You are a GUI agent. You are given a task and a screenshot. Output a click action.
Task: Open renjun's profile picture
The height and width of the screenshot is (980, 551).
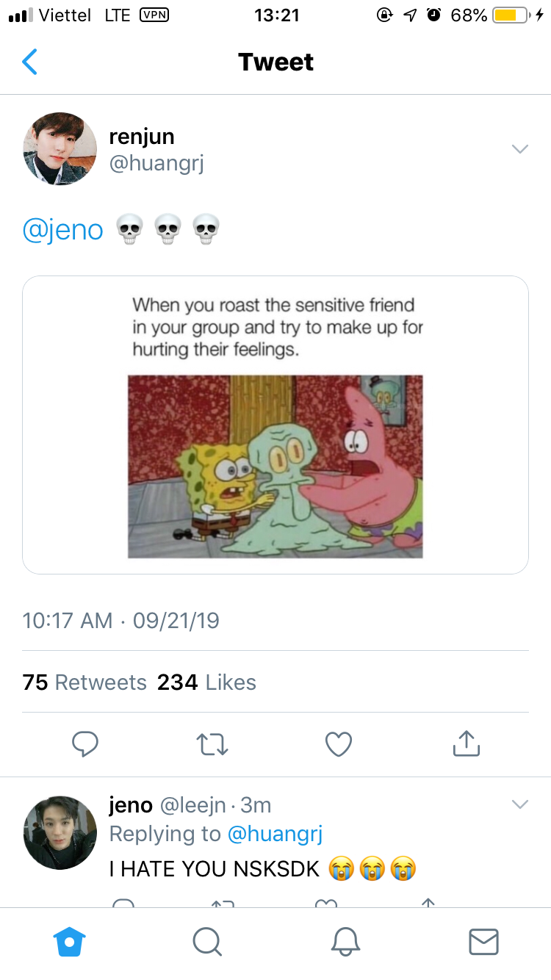click(x=60, y=148)
